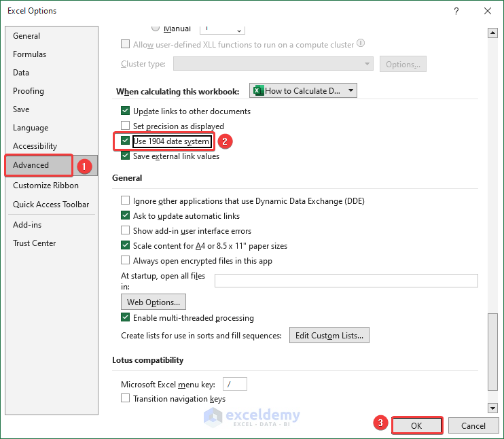
Task: Click the Microsoft Excel menu key field
Action: (234, 384)
